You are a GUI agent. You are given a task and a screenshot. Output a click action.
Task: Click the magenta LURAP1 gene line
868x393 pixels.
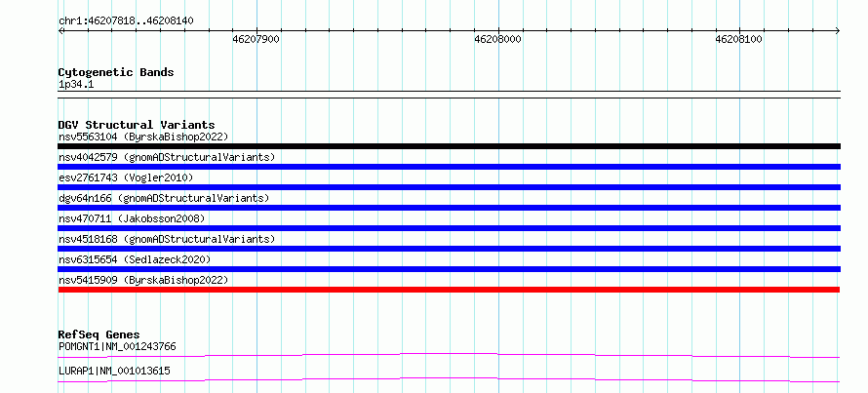(x=449, y=379)
